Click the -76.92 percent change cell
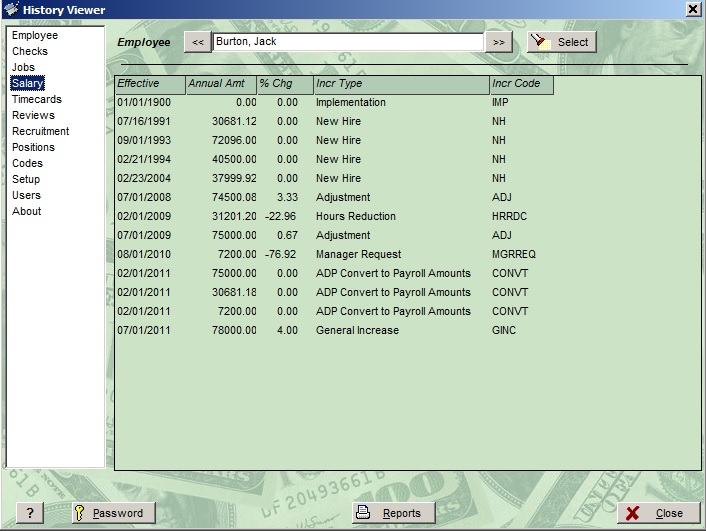The width and height of the screenshot is (706, 531). [281, 254]
